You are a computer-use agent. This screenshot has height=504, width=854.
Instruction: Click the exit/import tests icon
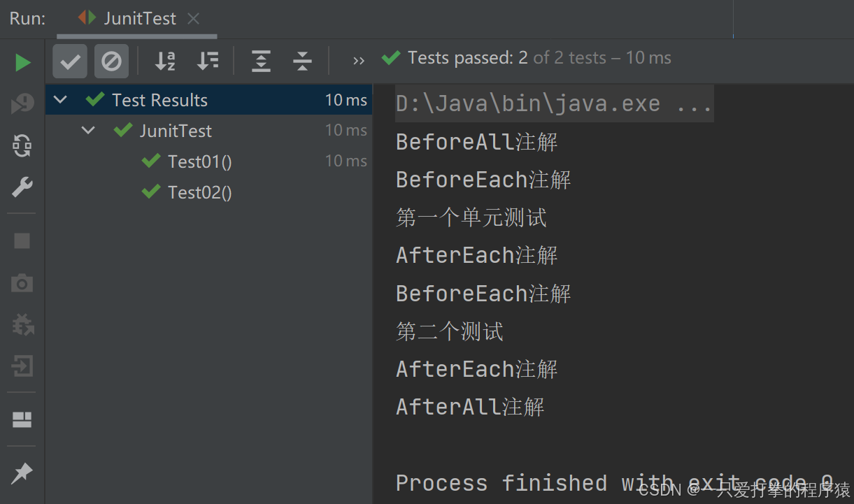pyautogui.click(x=22, y=366)
